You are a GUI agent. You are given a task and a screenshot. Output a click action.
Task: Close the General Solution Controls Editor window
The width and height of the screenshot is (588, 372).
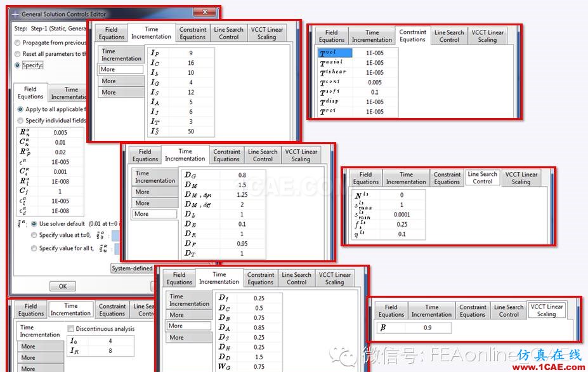click(205, 13)
